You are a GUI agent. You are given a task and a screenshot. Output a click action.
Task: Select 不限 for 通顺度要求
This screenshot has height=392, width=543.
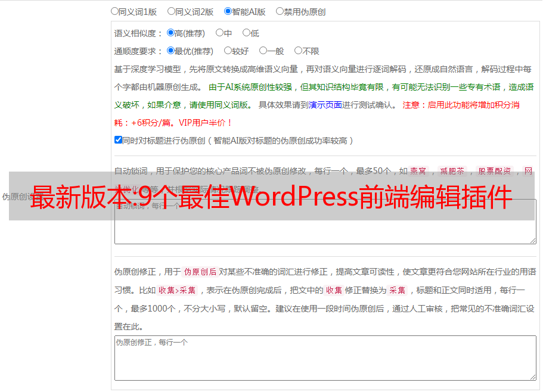(298, 51)
